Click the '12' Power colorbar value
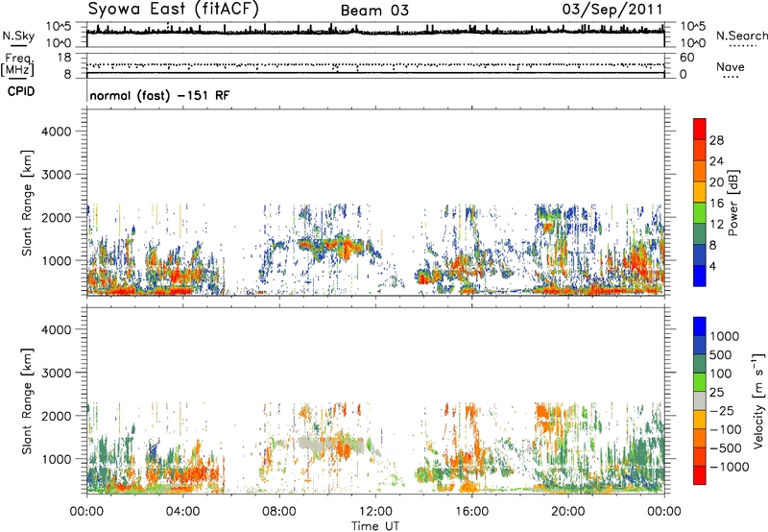This screenshot has width=768, height=532. tap(716, 225)
